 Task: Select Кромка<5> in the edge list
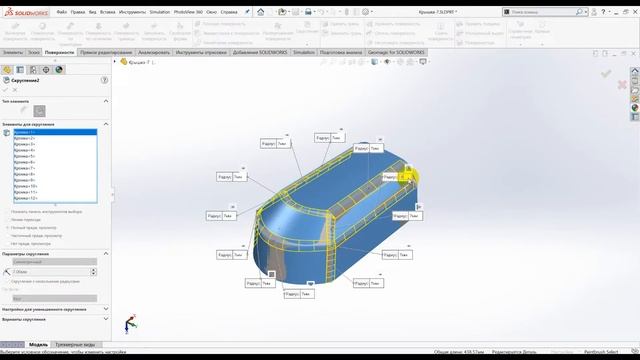point(55,156)
